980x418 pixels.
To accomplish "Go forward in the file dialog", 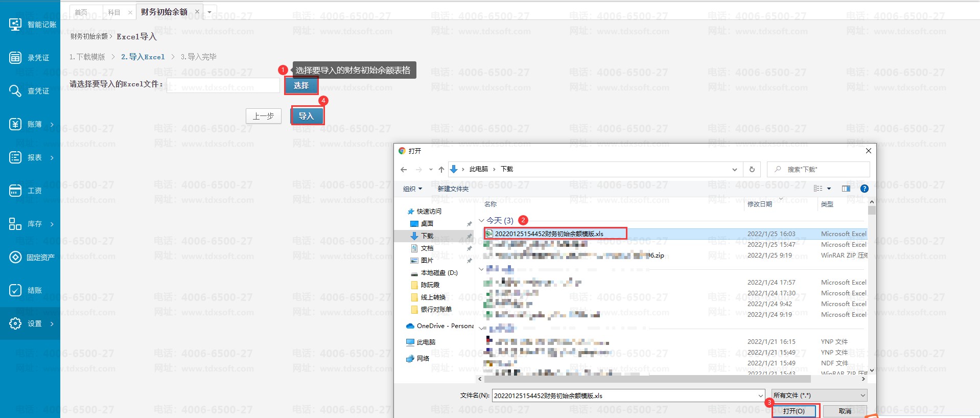I will (x=419, y=169).
